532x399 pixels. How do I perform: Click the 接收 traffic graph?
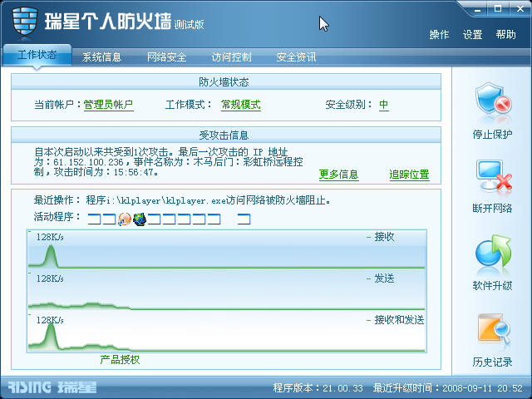click(x=227, y=249)
